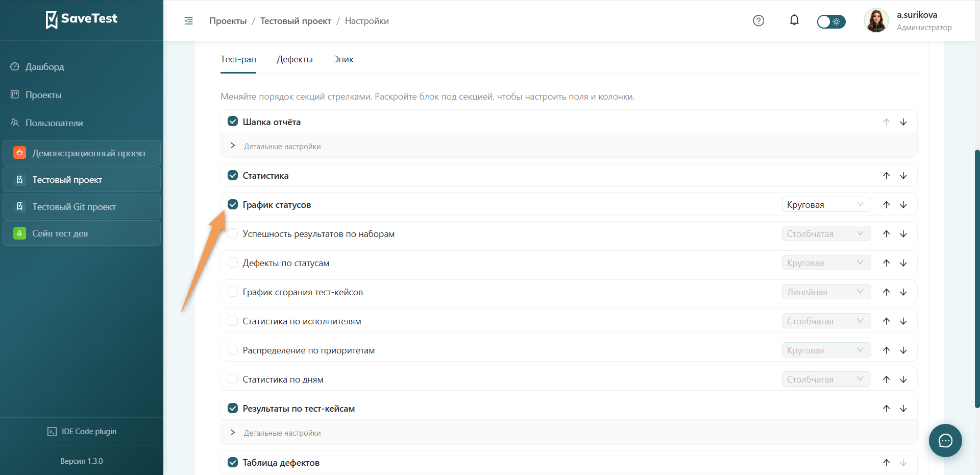Click the page vertical scrollbar

pyautogui.click(x=977, y=278)
